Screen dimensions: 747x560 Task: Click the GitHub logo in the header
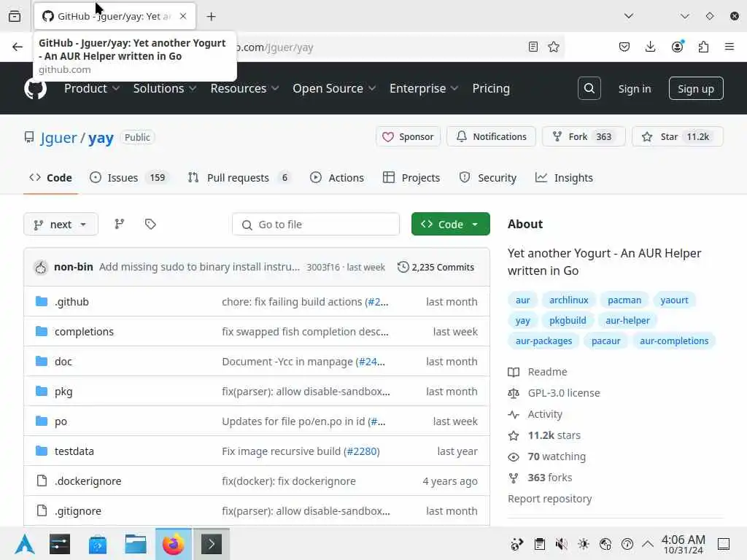35,89
